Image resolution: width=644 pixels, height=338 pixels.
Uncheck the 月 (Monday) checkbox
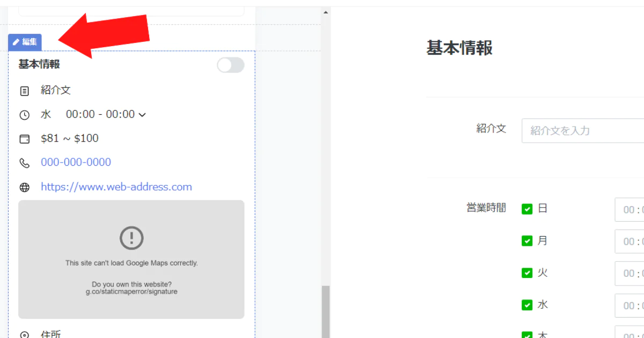527,241
